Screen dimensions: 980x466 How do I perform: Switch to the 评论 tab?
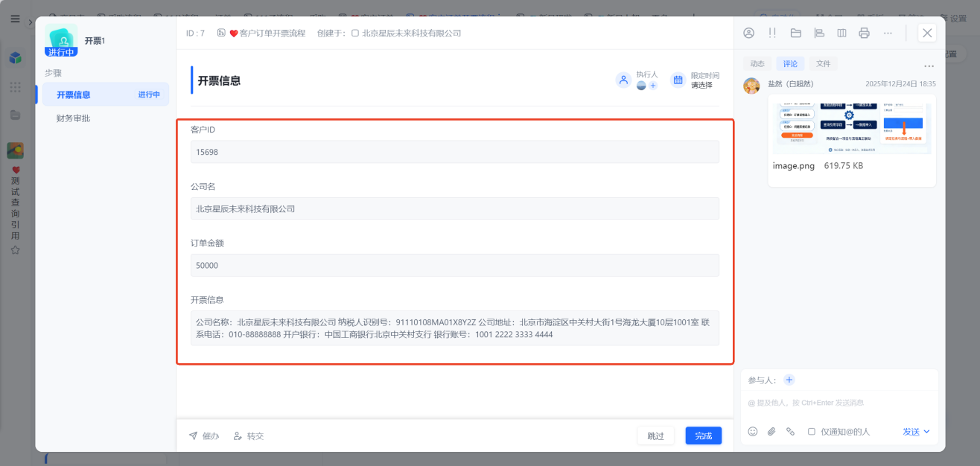790,64
